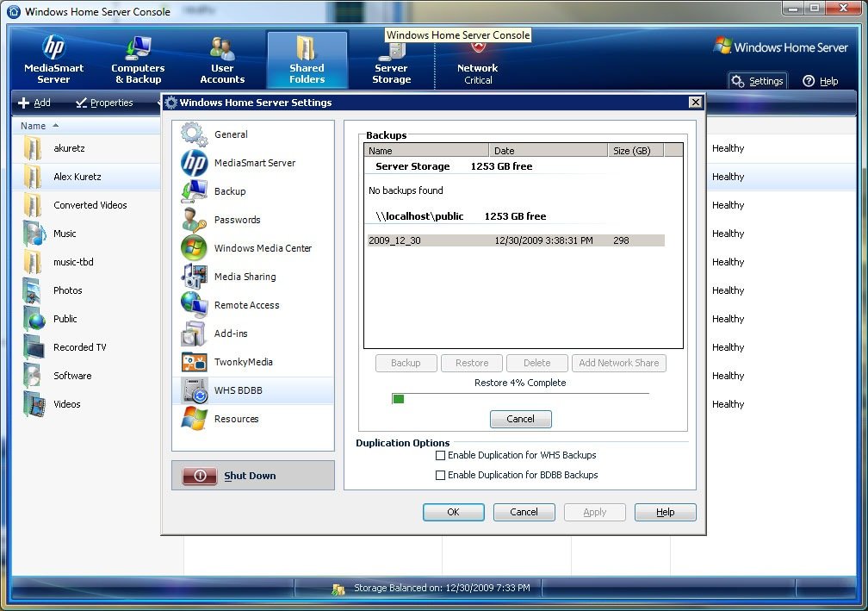Click the Music shared folder icon
This screenshot has width=868, height=611.
[x=34, y=234]
